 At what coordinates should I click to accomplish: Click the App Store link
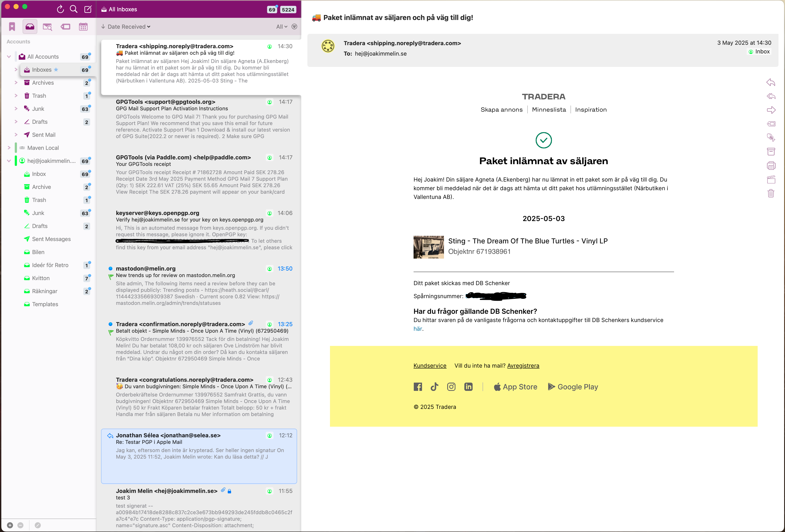click(515, 387)
